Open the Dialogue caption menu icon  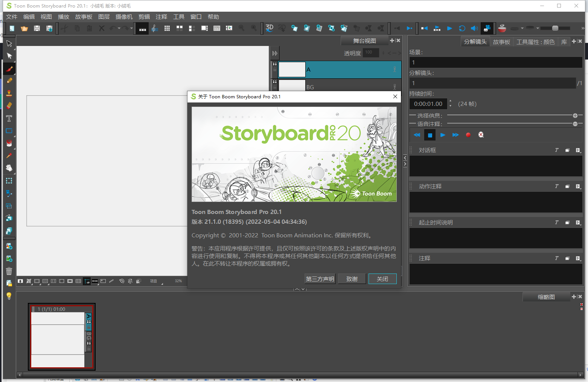coord(578,150)
